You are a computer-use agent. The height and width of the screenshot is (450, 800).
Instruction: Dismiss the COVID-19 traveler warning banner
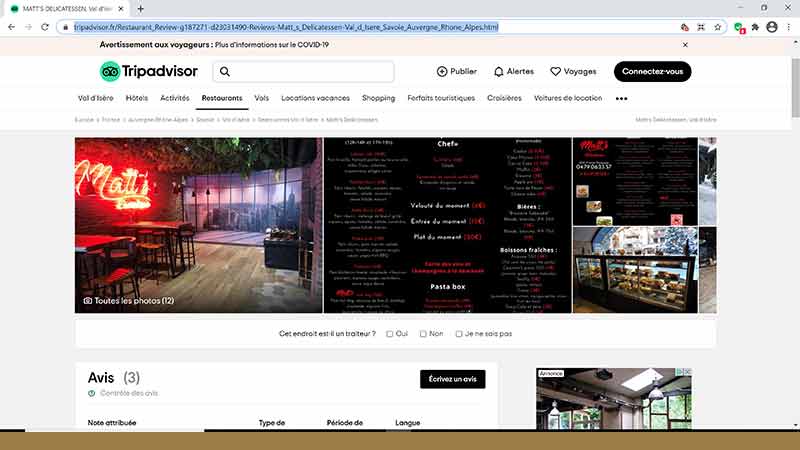[685, 45]
